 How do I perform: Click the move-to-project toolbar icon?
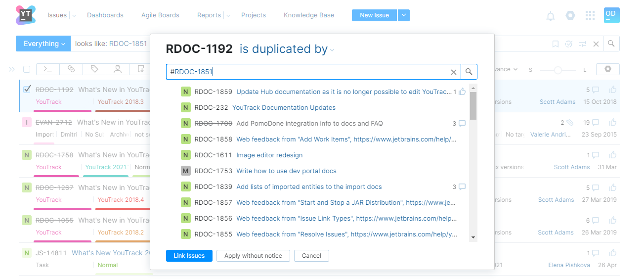tap(140, 69)
